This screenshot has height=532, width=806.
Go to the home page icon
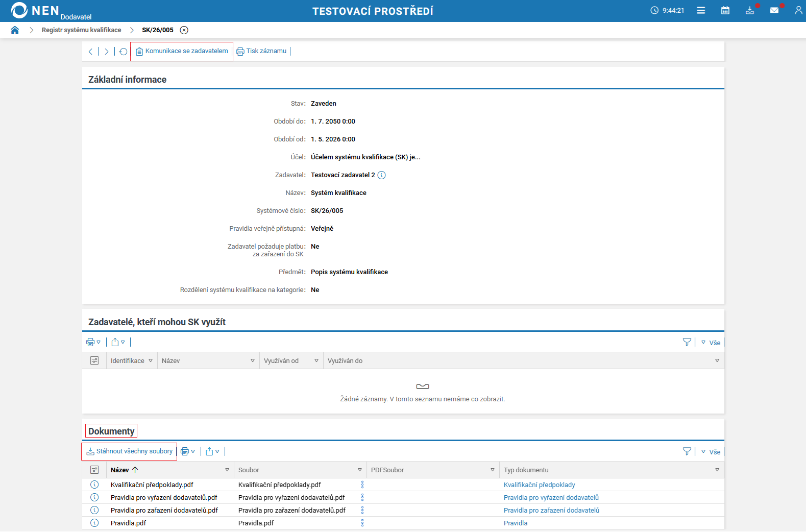[x=15, y=30]
